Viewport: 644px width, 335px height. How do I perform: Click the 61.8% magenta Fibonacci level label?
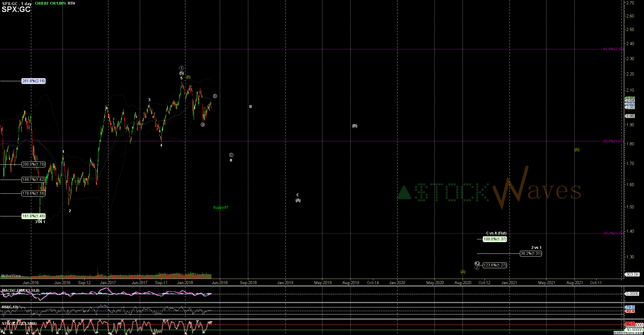[x=613, y=49]
